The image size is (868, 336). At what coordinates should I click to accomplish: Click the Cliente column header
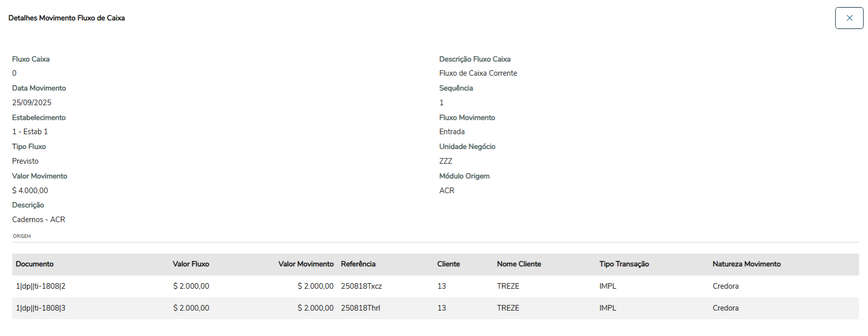point(448,264)
